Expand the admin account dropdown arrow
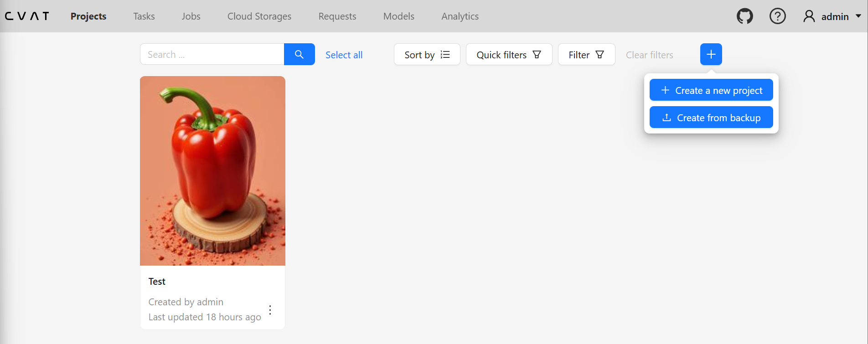The width and height of the screenshot is (868, 344). (x=858, y=16)
